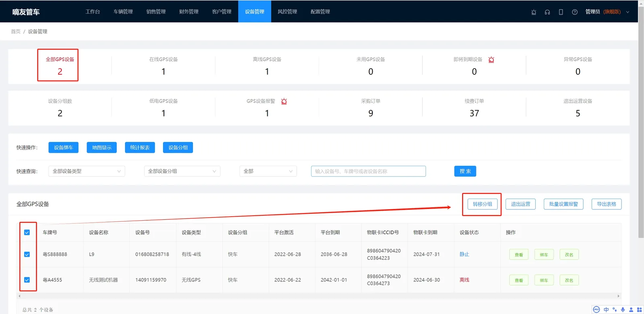
Task: Click the 设备分组 quick action button
Action: click(178, 148)
